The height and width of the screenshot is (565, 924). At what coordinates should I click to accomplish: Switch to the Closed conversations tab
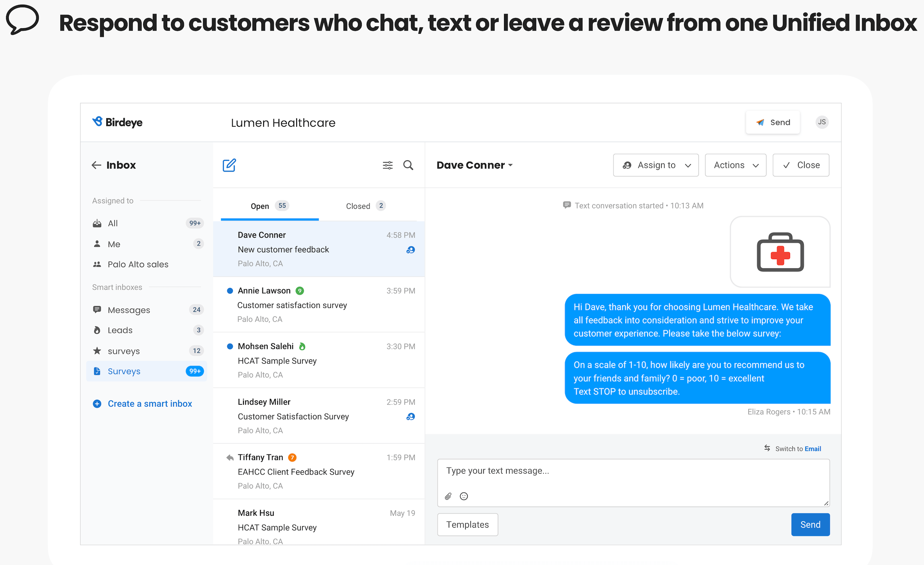pyautogui.click(x=365, y=206)
